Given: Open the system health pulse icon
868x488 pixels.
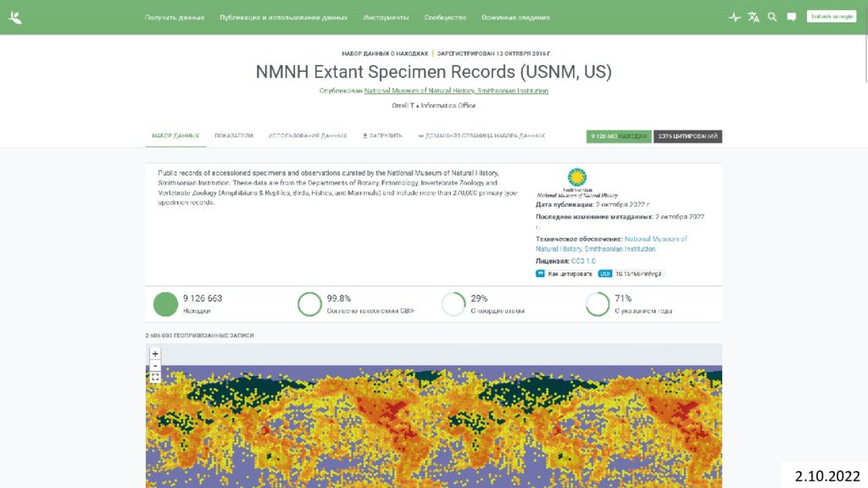Looking at the screenshot, I should tap(735, 17).
